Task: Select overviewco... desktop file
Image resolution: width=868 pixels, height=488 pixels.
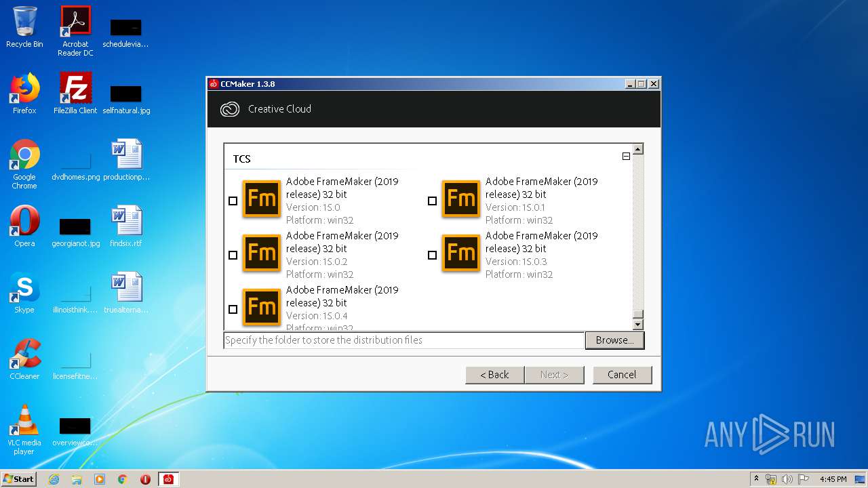Action: (75, 432)
